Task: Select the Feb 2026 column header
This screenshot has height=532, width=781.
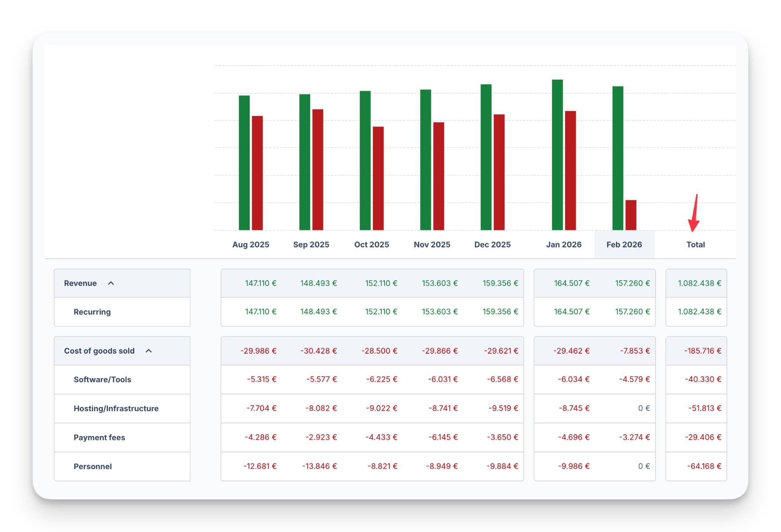Action: [x=624, y=245]
